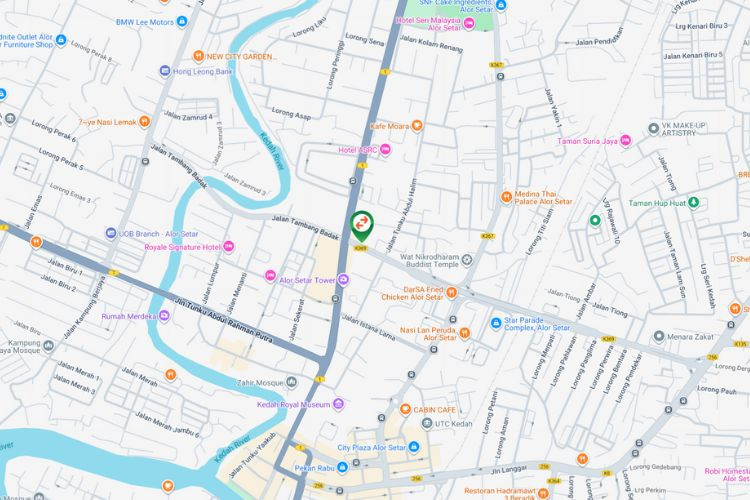Open the Wat Nikrodharam Buddist Temple marker
The width and height of the screenshot is (750, 500).
(x=467, y=260)
